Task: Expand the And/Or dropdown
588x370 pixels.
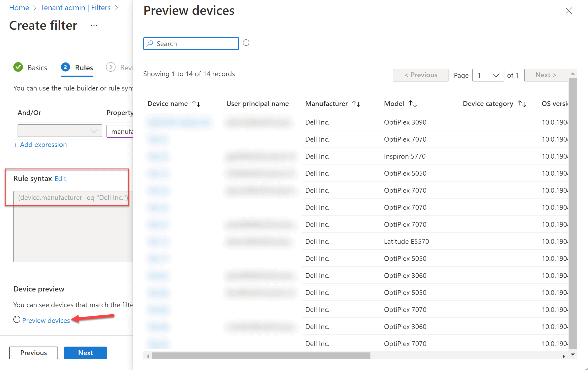Action: point(60,131)
